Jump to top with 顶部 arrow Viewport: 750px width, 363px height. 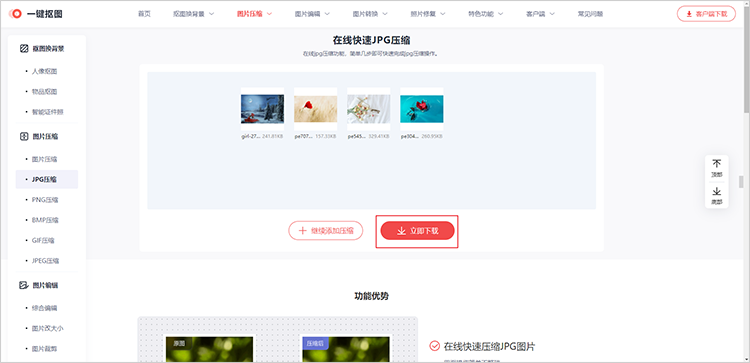coord(717,168)
